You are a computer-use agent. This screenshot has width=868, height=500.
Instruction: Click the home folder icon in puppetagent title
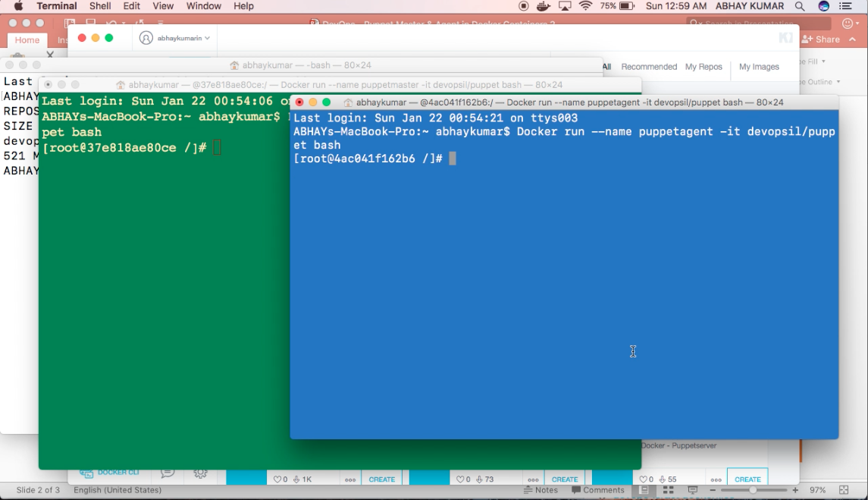pos(348,102)
